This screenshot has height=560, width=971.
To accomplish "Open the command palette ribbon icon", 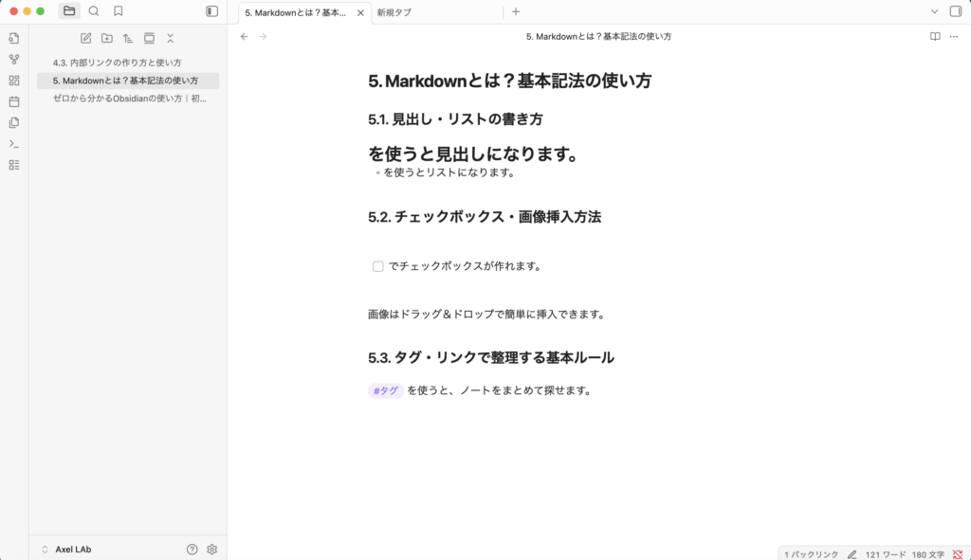I will tap(14, 144).
